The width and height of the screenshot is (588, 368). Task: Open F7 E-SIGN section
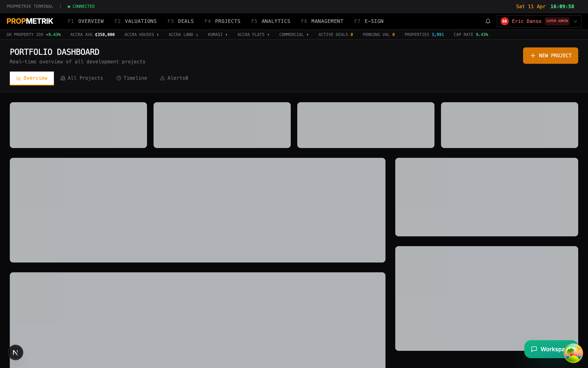pyautogui.click(x=369, y=21)
